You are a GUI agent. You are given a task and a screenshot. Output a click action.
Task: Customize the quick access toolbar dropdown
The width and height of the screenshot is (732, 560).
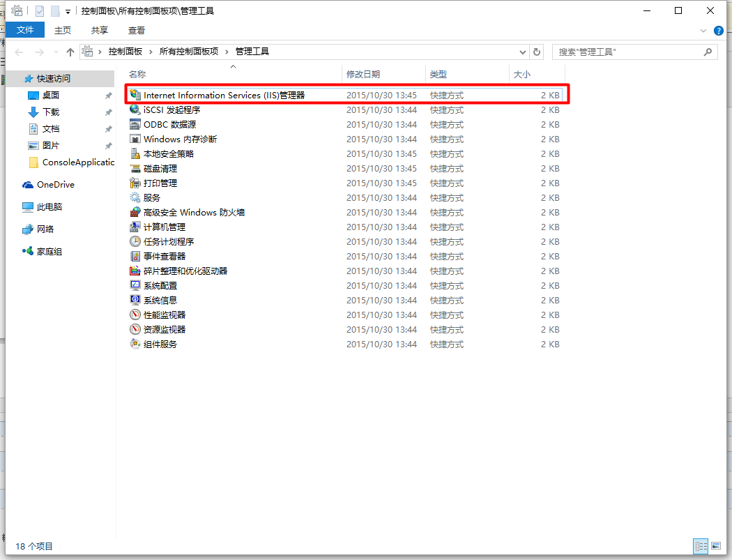click(x=67, y=10)
